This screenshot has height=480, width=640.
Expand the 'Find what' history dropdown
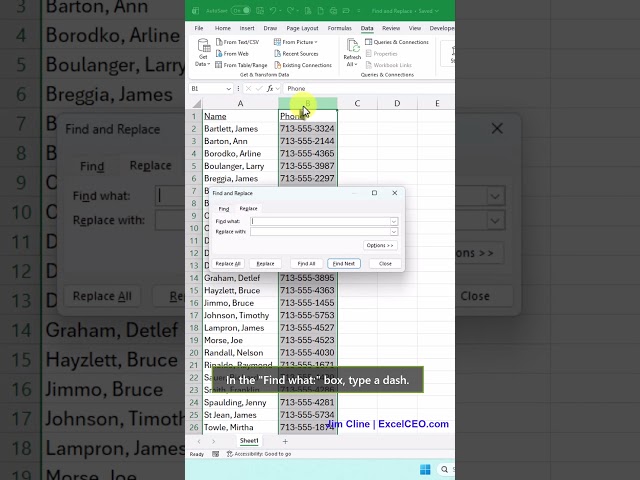[x=394, y=221]
